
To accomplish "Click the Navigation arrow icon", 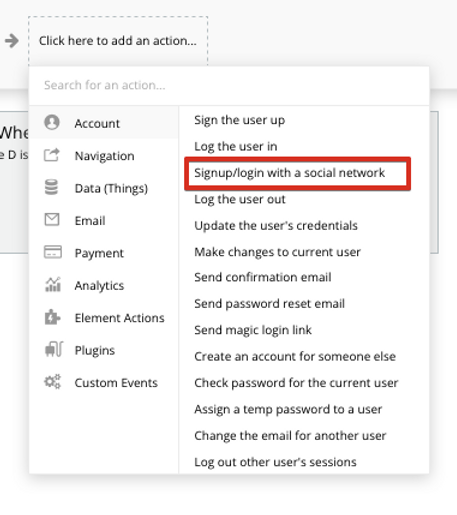I will (52, 155).
